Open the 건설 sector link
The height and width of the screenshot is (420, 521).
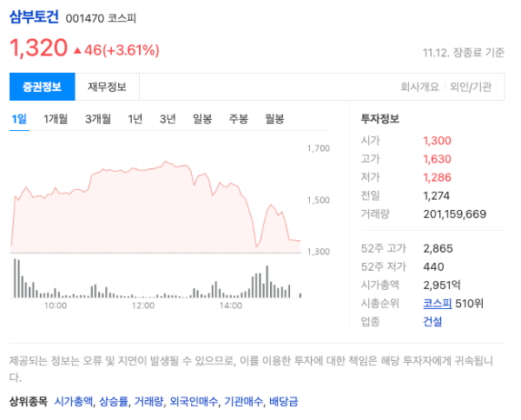tap(432, 321)
